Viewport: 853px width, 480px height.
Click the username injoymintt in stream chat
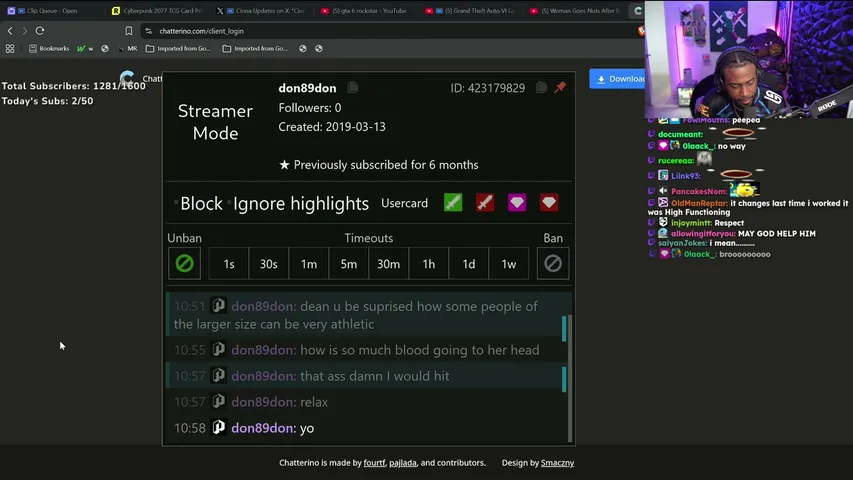click(691, 223)
